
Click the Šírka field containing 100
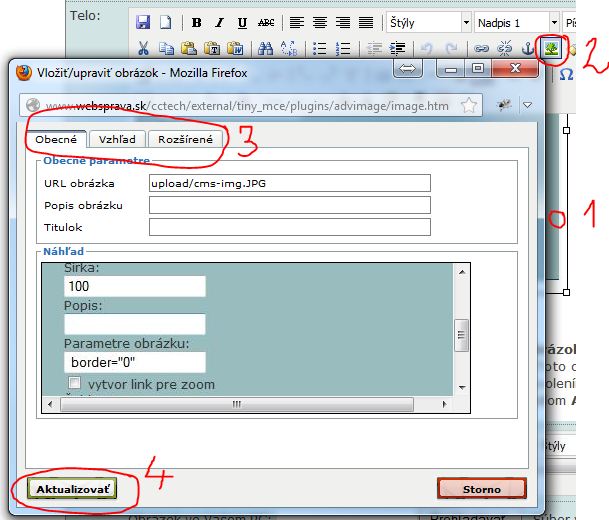click(135, 287)
